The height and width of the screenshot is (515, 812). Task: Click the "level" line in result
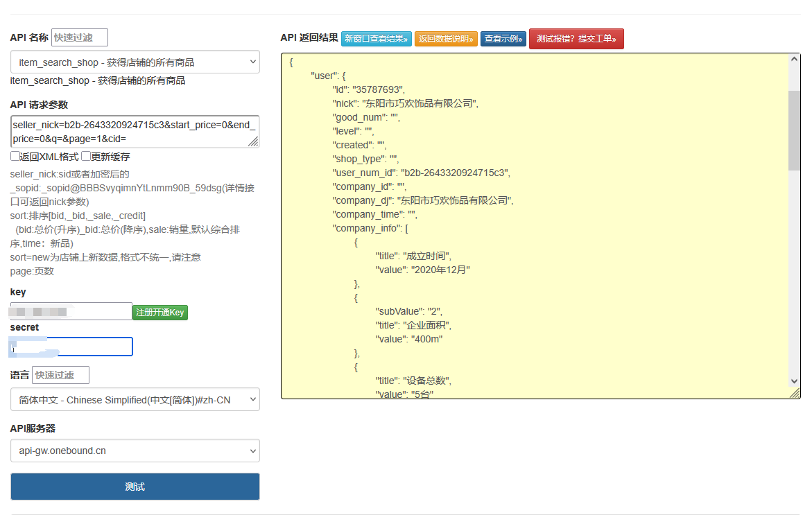[x=353, y=132]
